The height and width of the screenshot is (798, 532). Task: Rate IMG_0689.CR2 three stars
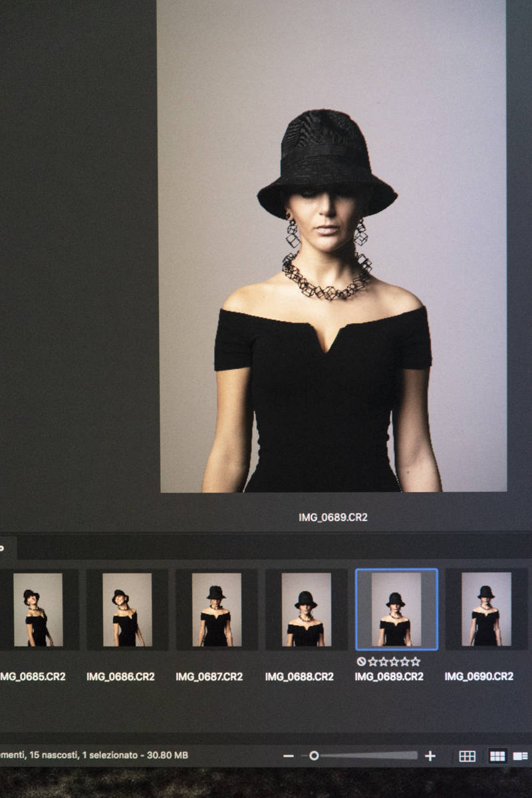(394, 662)
